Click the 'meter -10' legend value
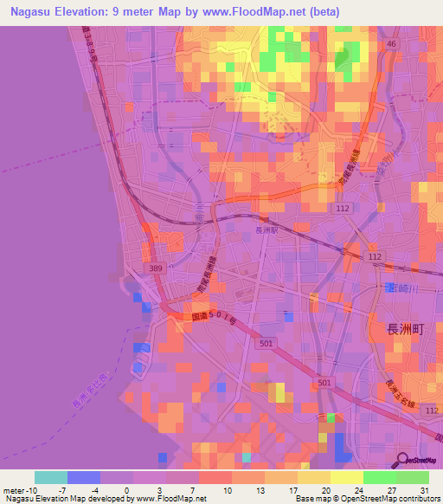443x504 pixels. 20,491
